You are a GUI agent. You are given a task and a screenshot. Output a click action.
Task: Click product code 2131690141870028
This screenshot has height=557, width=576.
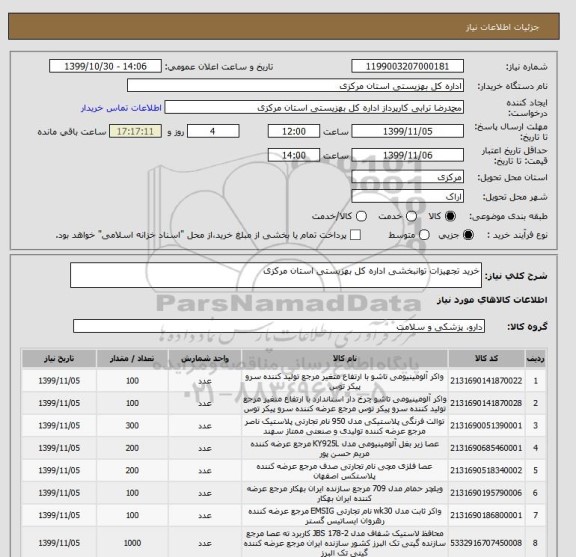(486, 403)
